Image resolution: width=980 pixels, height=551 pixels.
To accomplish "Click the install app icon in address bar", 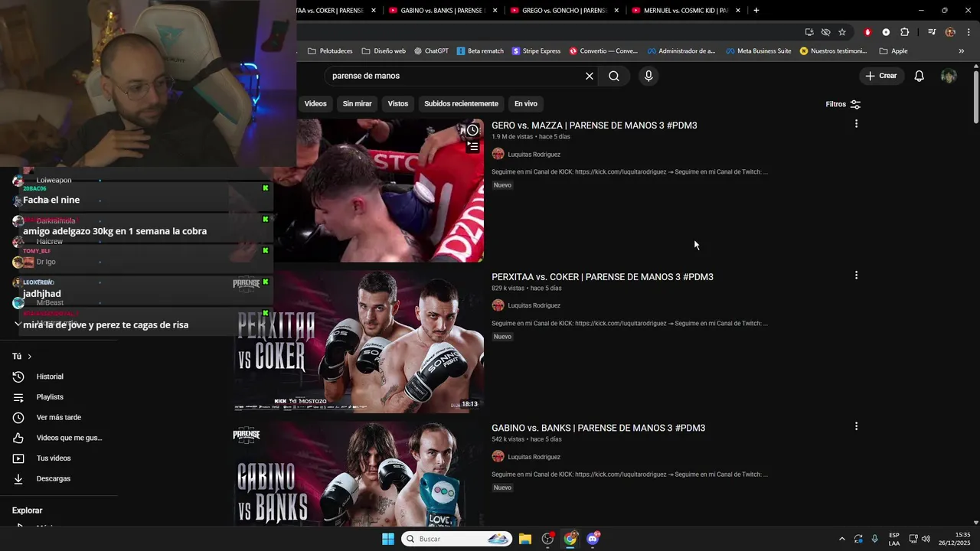I will tap(809, 32).
